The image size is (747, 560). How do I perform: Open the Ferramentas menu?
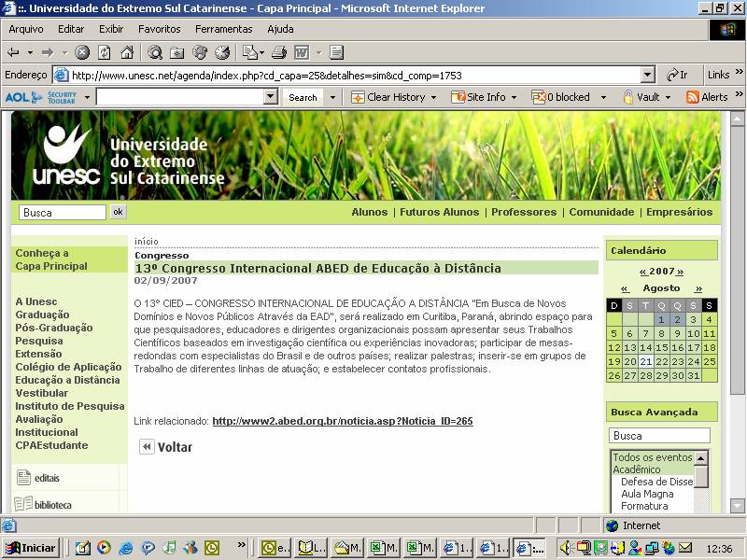(223, 29)
